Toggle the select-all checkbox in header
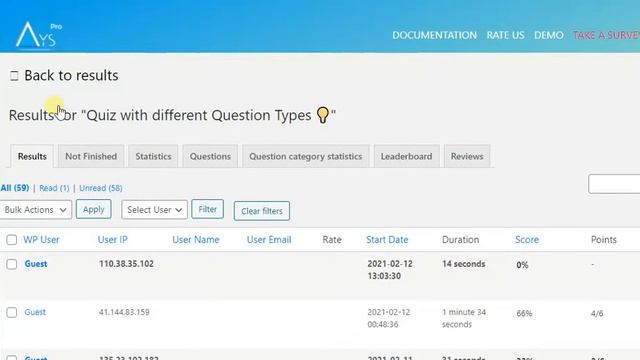 pos(12,240)
